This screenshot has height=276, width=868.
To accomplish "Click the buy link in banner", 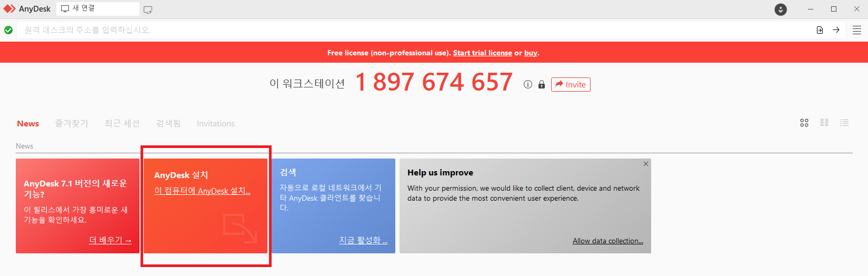I will [x=531, y=53].
